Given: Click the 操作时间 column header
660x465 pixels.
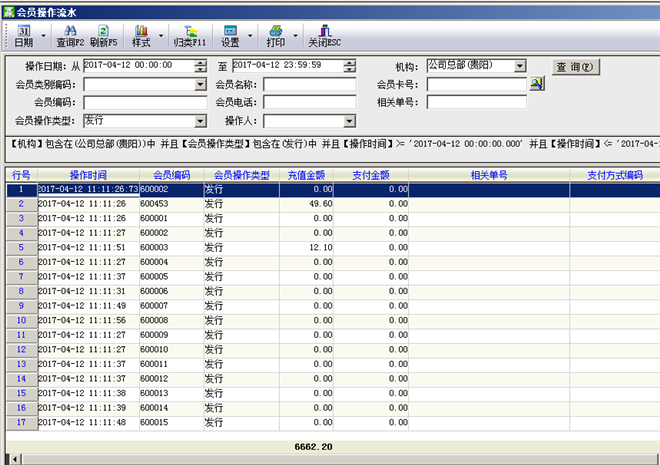Looking at the screenshot, I should pos(88,175).
